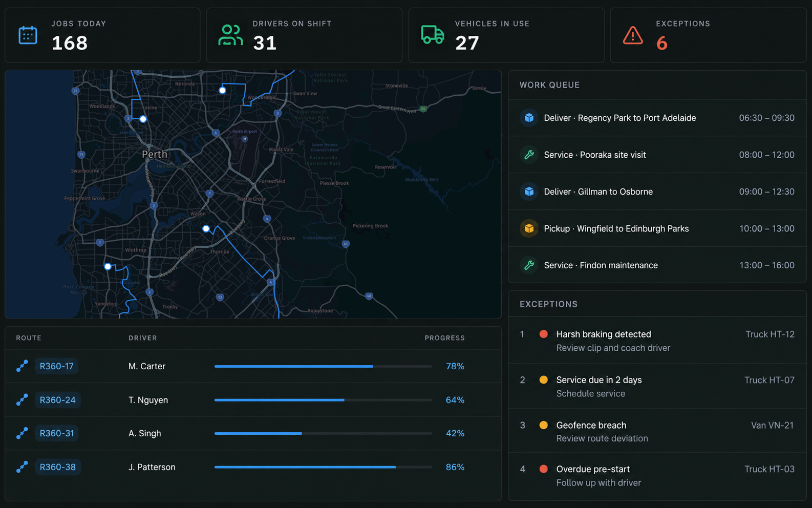The width and height of the screenshot is (812, 508).
Task: Select driver name J. Patterson
Action: pyautogui.click(x=152, y=467)
